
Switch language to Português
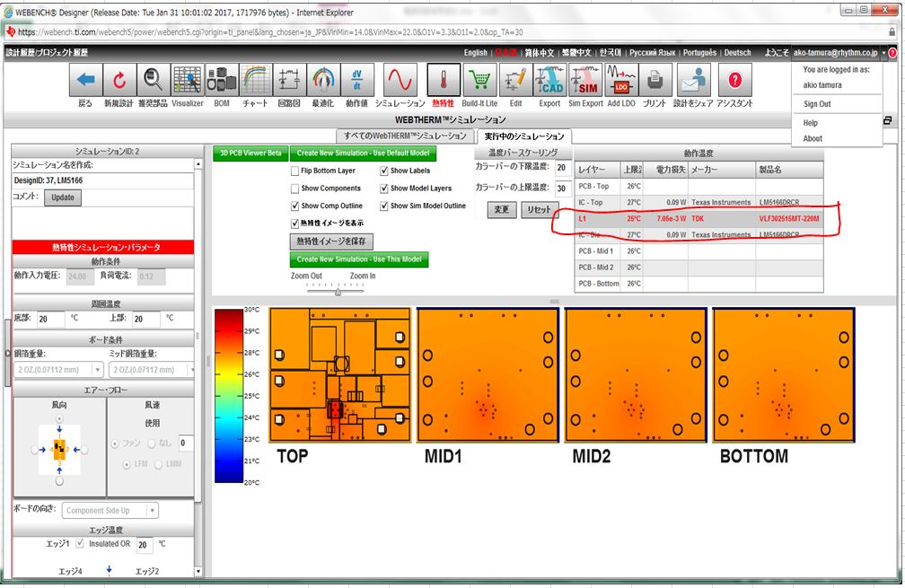[x=699, y=52]
